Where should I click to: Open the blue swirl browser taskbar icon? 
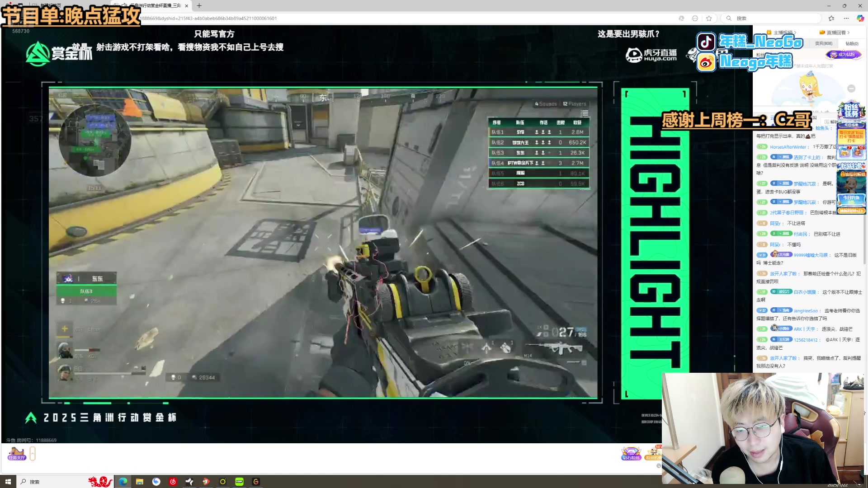pyautogui.click(x=156, y=482)
